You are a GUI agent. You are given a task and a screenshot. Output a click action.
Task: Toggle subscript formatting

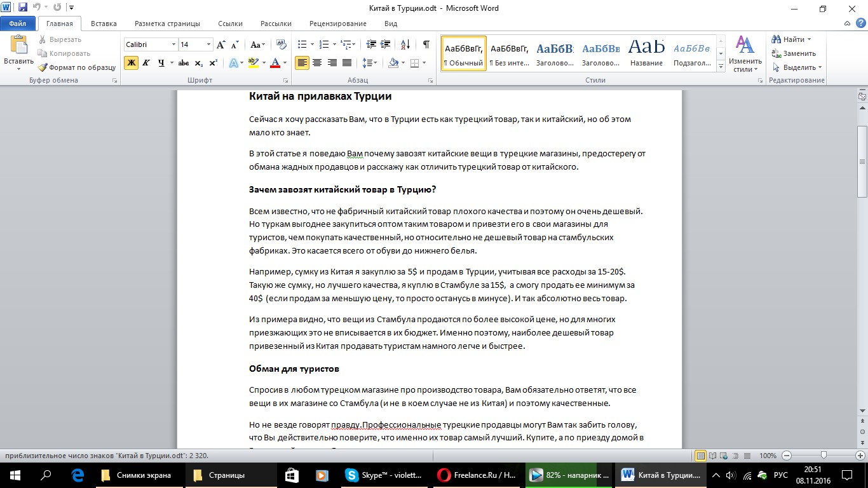(x=198, y=63)
